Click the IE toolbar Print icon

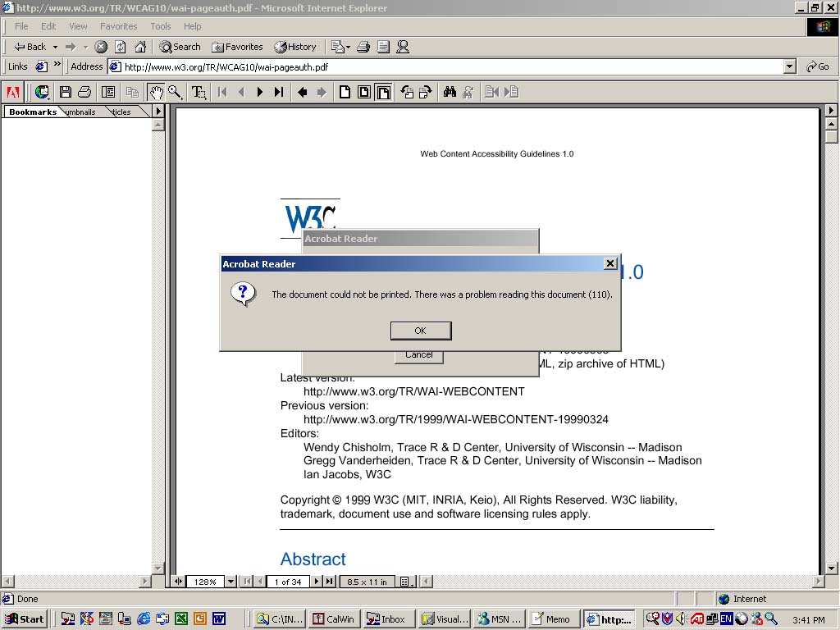[363, 47]
